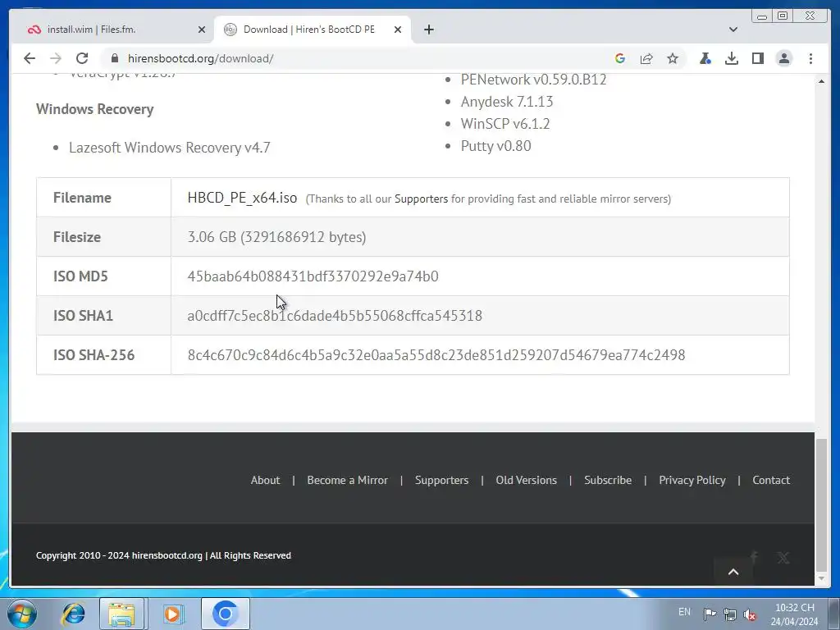
Task: Close the Hiren's BootCD PE tab
Action: 398,30
